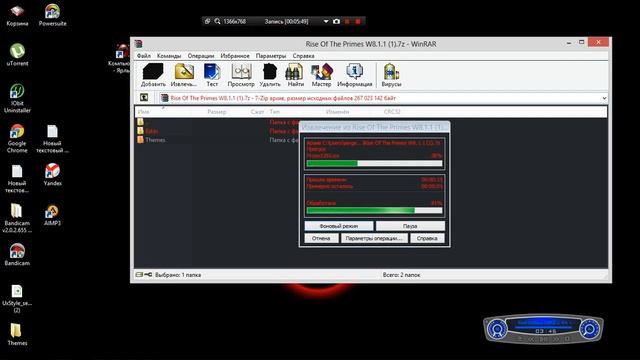Click the Справка button in extraction dialog
The height and width of the screenshot is (360, 640).
click(427, 238)
